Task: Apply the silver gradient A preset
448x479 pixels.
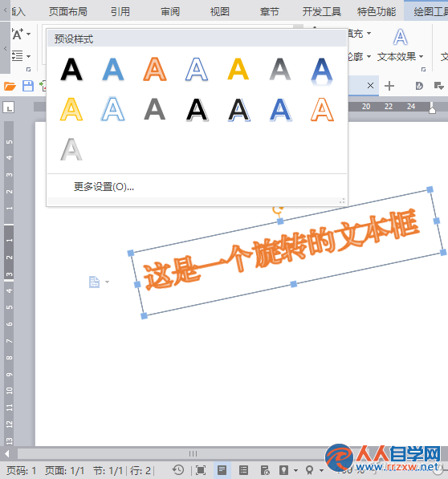Action: (x=71, y=150)
